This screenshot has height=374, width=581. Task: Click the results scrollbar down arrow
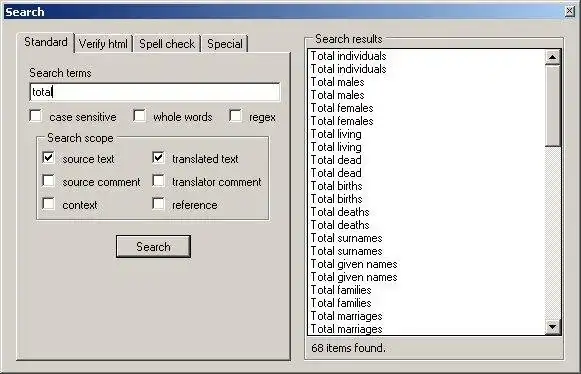click(552, 327)
